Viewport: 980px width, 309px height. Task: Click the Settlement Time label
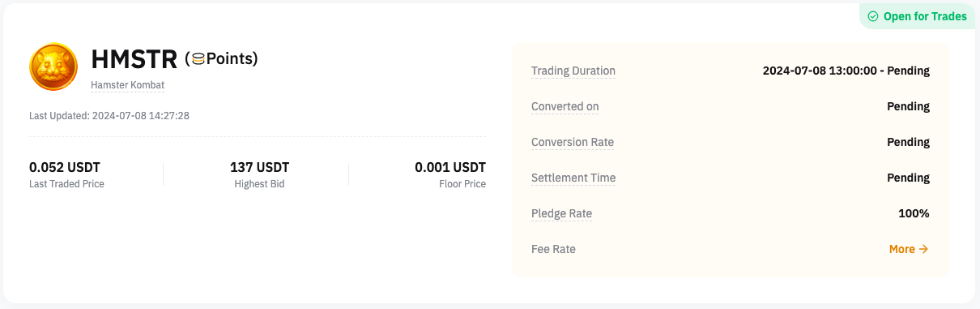(573, 178)
